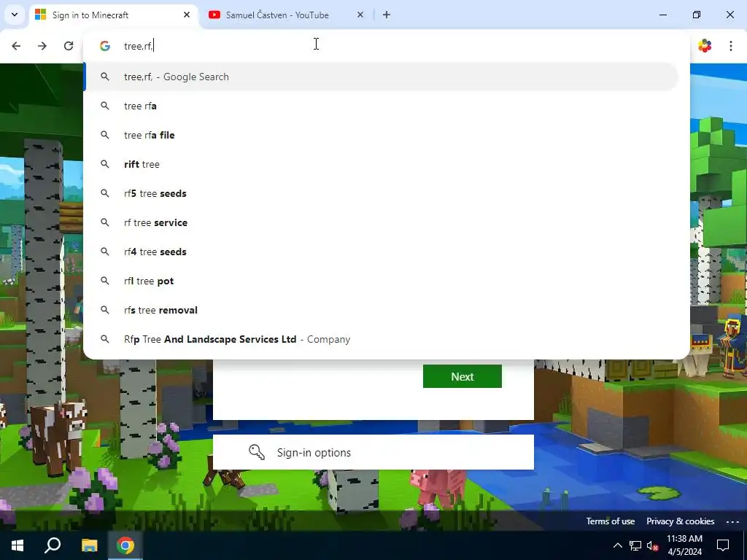Minimize the Chrome window
The height and width of the screenshot is (560, 747).
pos(662,15)
